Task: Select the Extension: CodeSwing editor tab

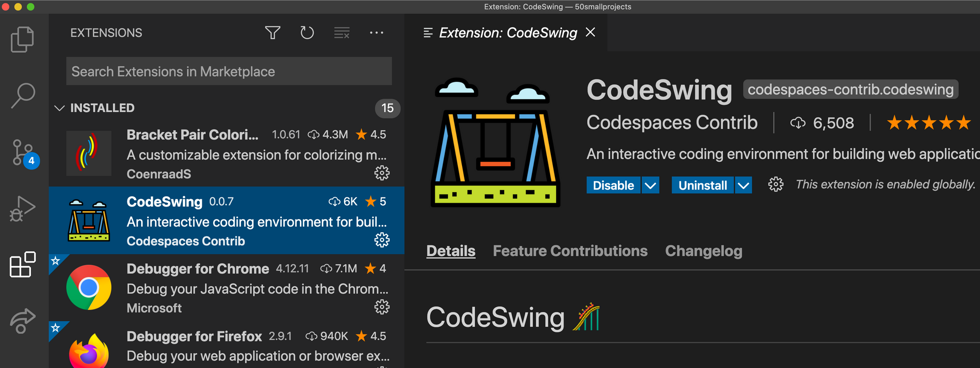Action: pyautogui.click(x=506, y=33)
